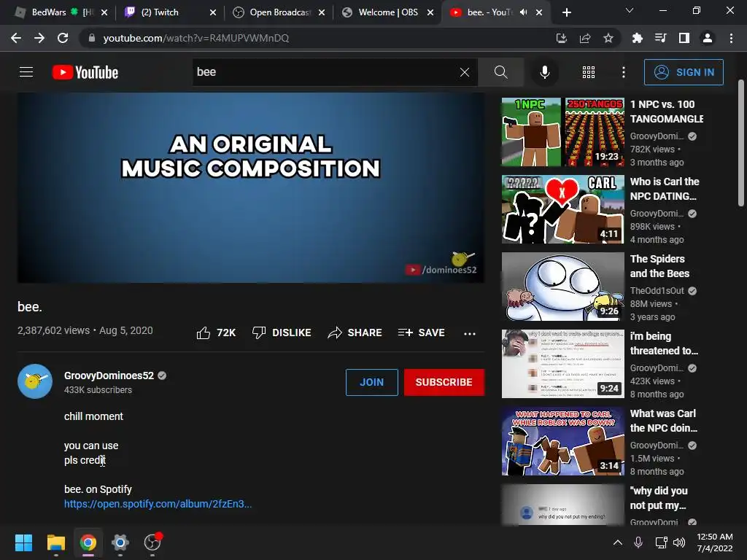Open Who is Carl the NPC DATING thumbnail
Screen dimensions: 747x560
(x=562, y=209)
